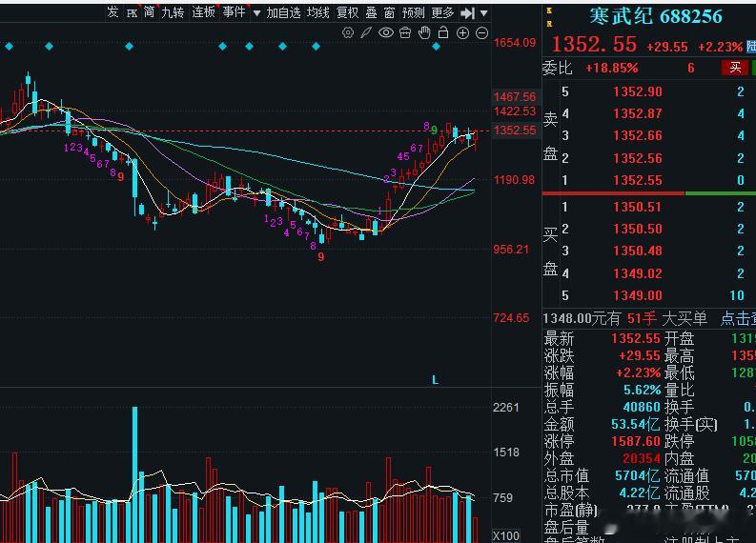This screenshot has width=756, height=543.
Task: Click stock title 寒武纪 688256
Action: [656, 16]
